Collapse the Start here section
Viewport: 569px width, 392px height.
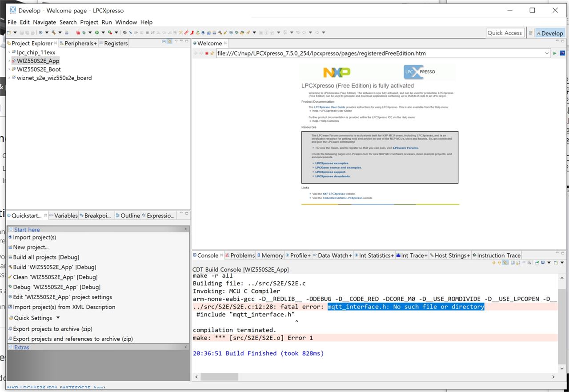click(x=186, y=229)
